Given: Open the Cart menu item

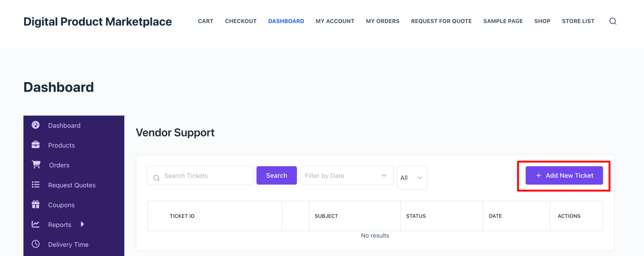Looking at the screenshot, I should click(205, 21).
